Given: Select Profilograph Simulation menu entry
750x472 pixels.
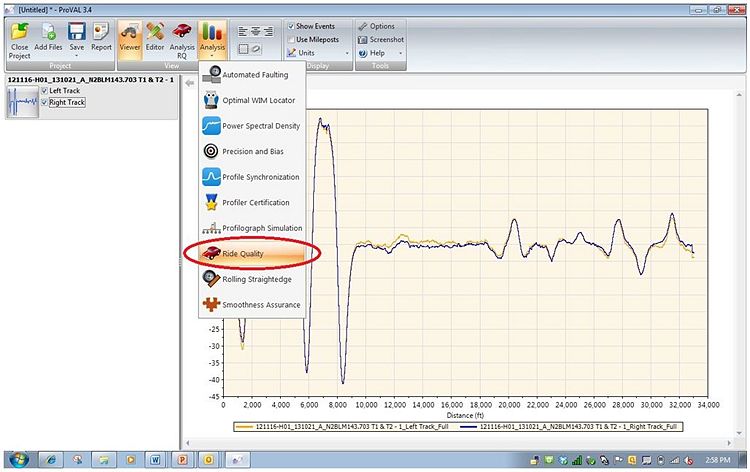Looking at the screenshot, I should 252,228.
